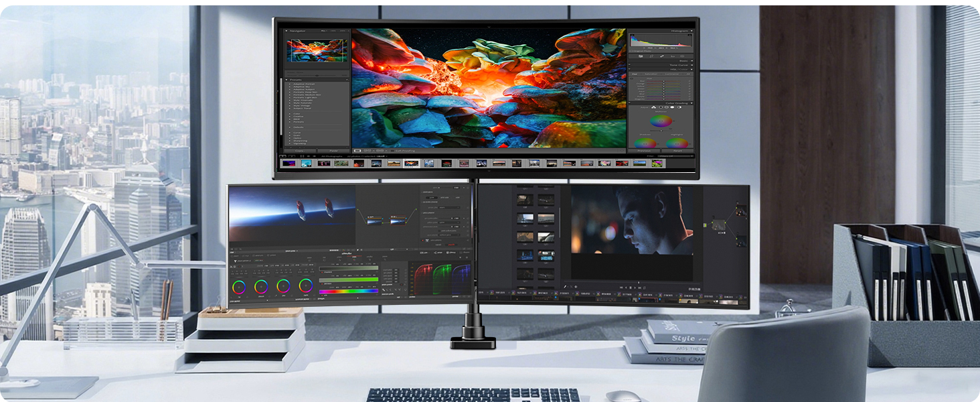This screenshot has height=402, width=980.
Task: Click the Shadows color wheel in Color Grading
Action: (x=645, y=143)
